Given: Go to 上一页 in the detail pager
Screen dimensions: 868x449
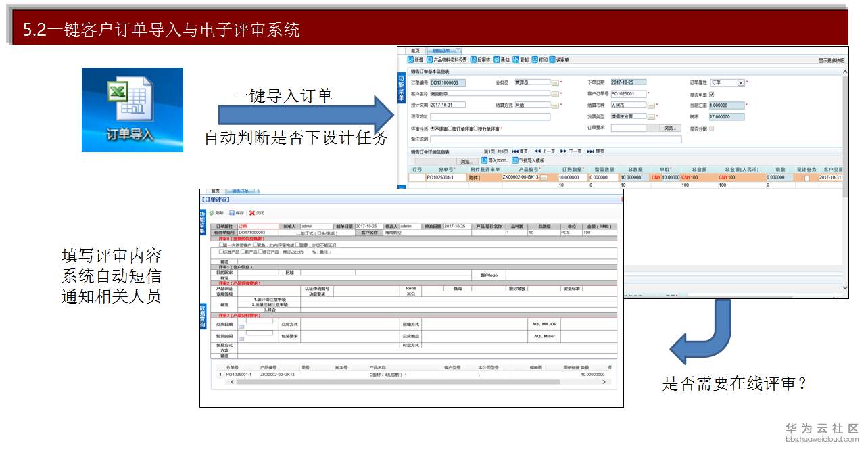Looking at the screenshot, I should click(x=545, y=151).
